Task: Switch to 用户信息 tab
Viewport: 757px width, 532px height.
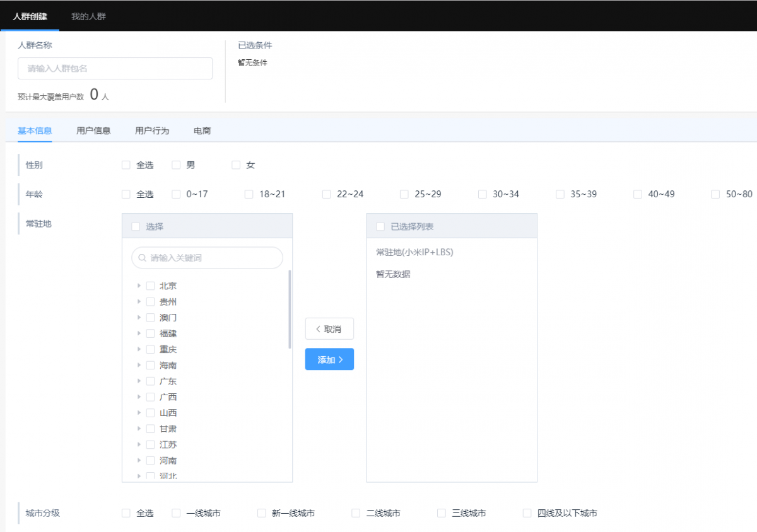Action: pyautogui.click(x=93, y=131)
